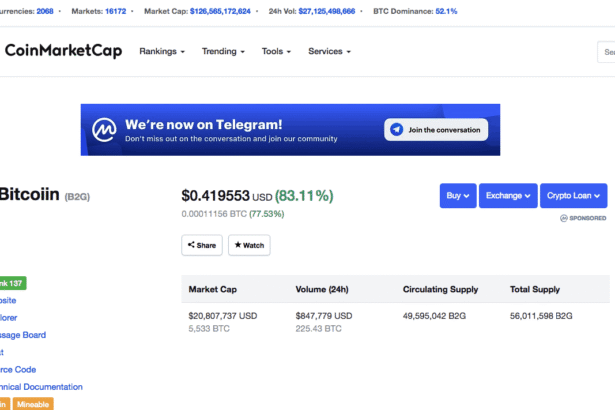The height and width of the screenshot is (410, 615).
Task: Click the We're now on Telegram banner headline
Action: [x=204, y=124]
